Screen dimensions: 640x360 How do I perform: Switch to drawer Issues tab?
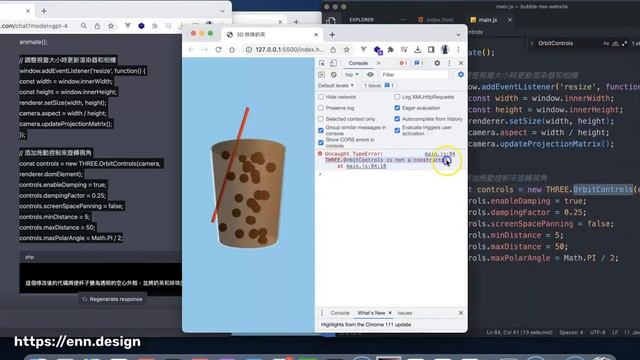tap(405, 313)
